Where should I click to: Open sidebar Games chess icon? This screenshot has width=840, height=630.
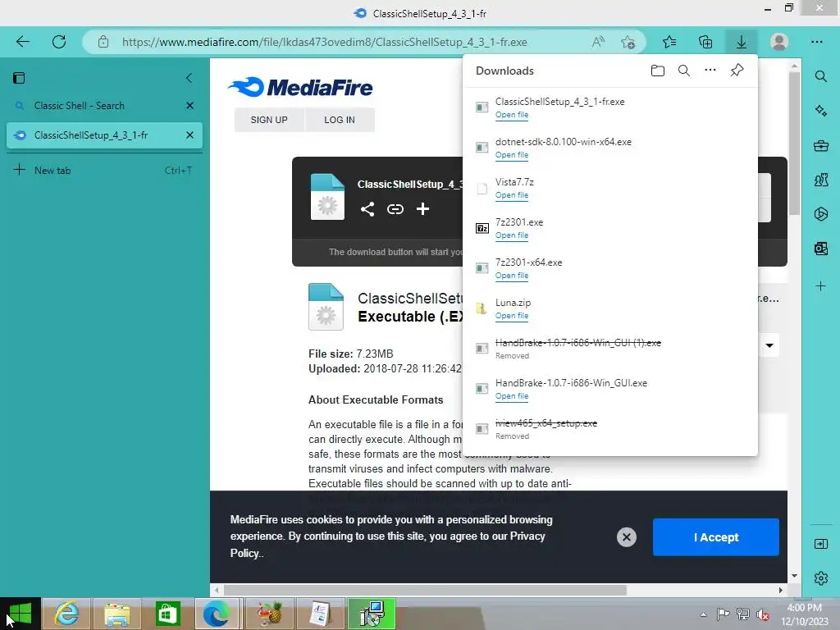tap(820, 180)
